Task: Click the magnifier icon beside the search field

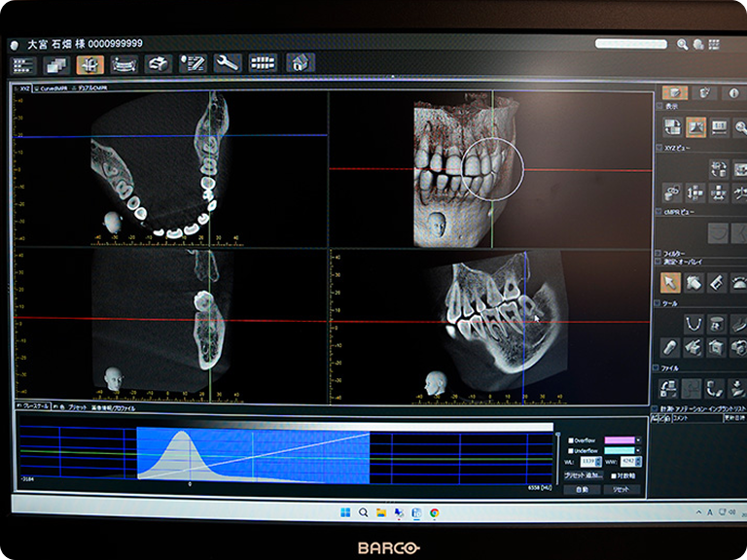Action: (683, 45)
